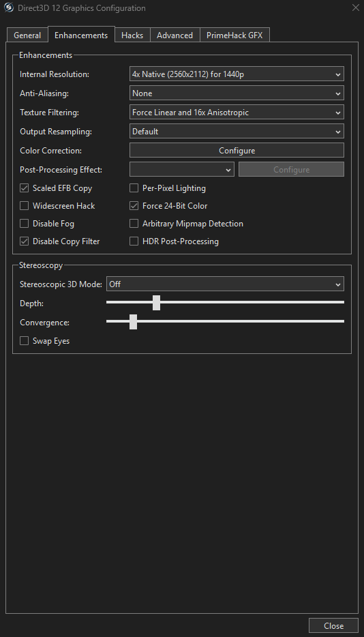Switch to the General tab
364x637 pixels.
[x=27, y=35]
